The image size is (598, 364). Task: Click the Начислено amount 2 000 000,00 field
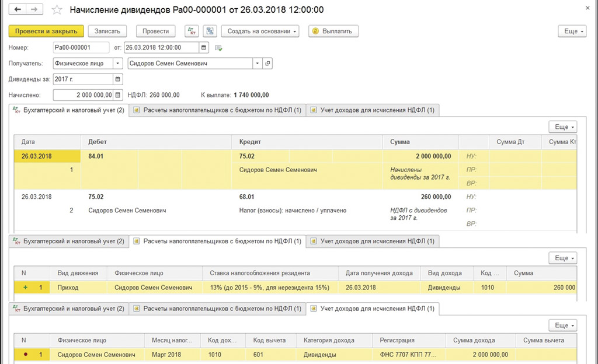(x=83, y=95)
